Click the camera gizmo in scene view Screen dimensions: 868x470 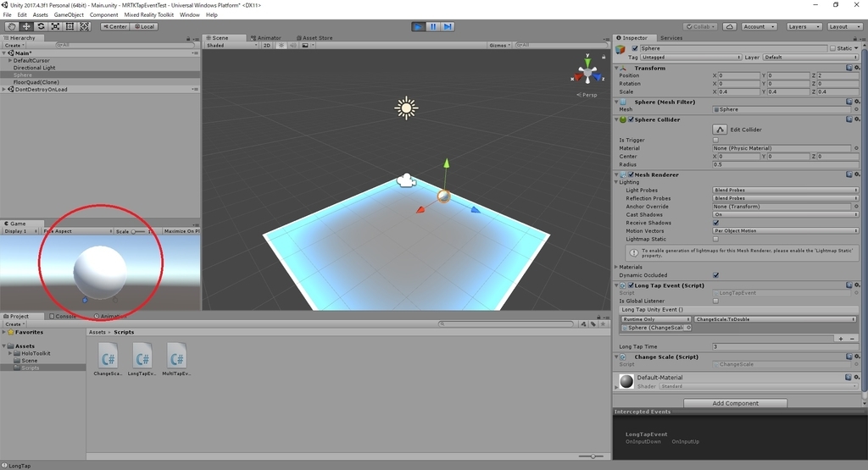tap(406, 180)
